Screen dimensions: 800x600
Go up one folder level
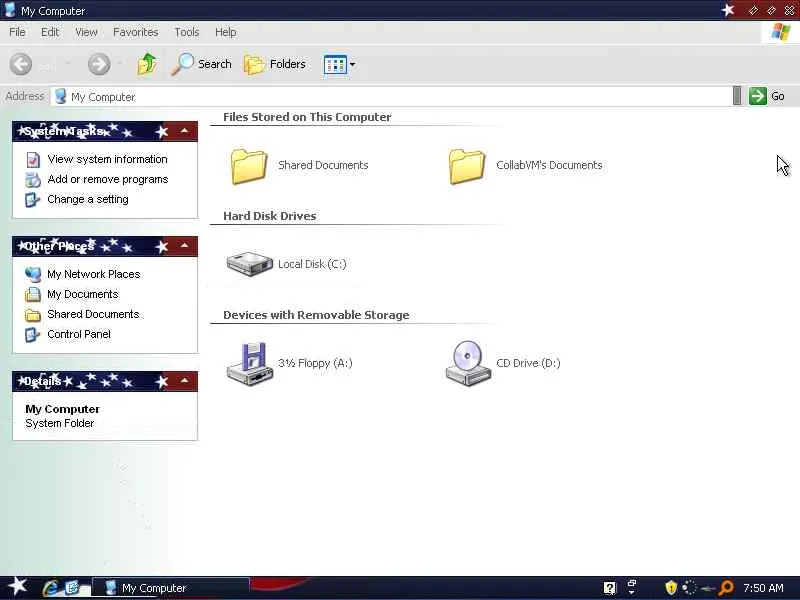click(147, 64)
